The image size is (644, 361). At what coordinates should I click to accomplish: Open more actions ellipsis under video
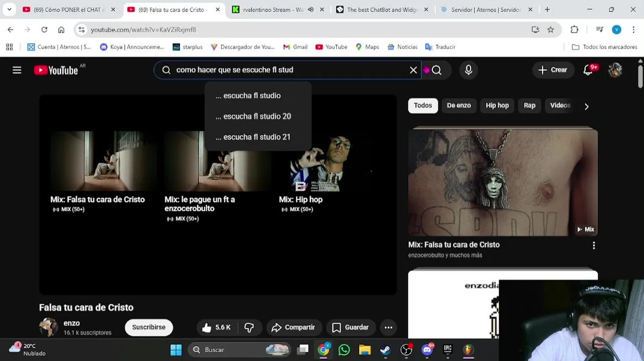pyautogui.click(x=388, y=327)
